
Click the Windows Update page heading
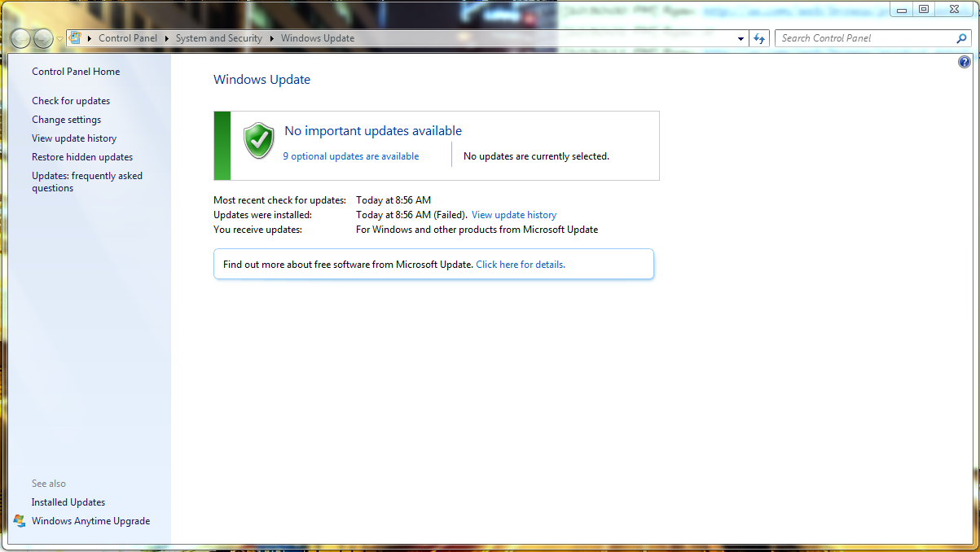click(x=261, y=80)
